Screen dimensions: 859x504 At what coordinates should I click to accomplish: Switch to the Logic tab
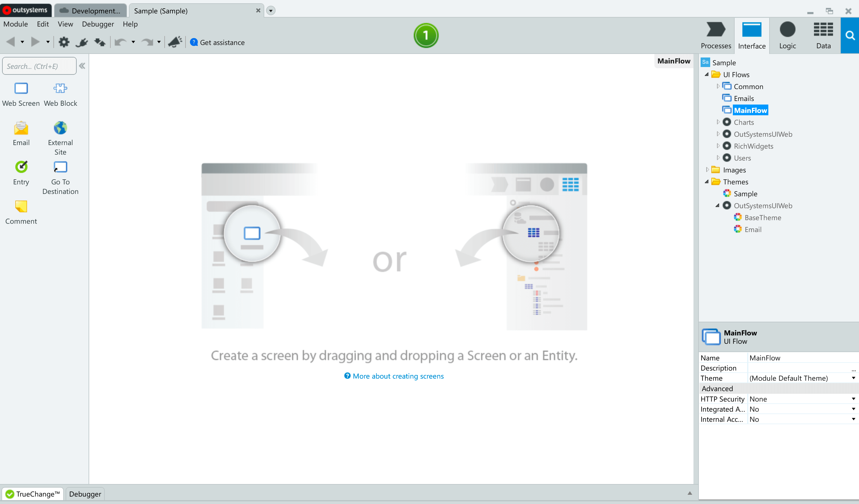tap(787, 35)
